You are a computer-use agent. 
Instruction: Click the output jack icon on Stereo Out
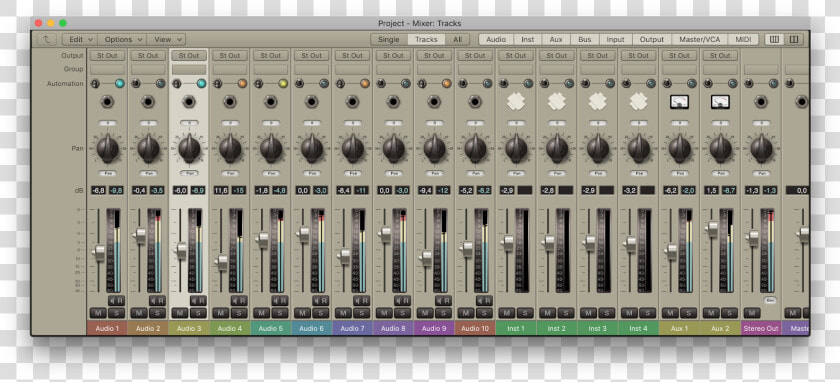click(x=761, y=101)
